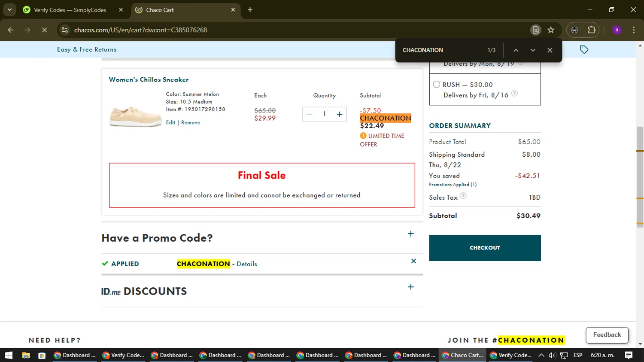This screenshot has height=362, width=644.
Task: Show Sales Tax help tooltip
Action: [463, 195]
